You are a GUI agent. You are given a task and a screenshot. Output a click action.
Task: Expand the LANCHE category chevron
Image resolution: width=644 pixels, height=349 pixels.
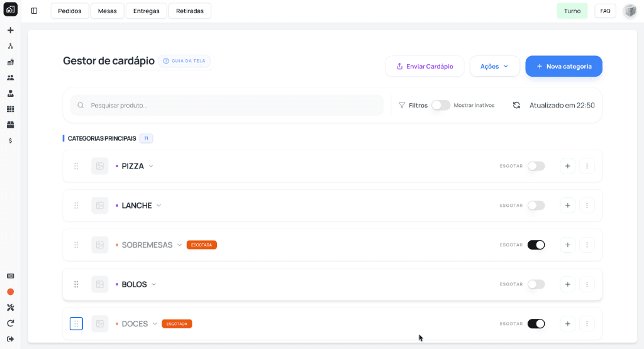(158, 206)
